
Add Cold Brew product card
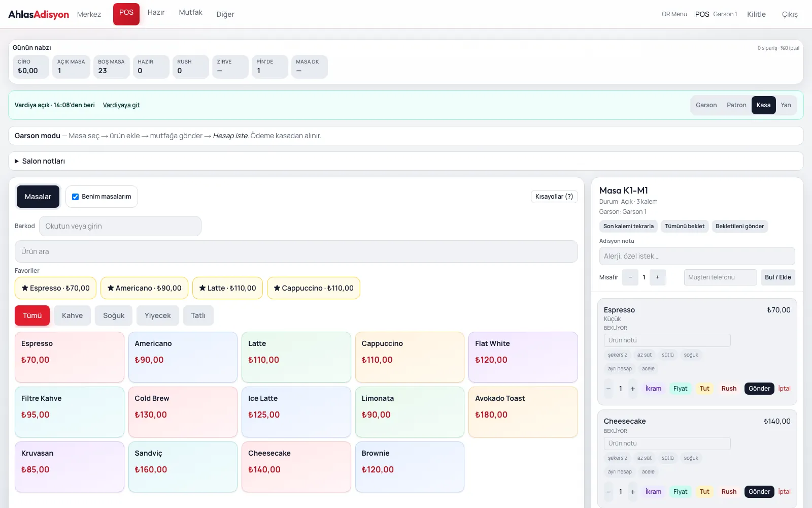[x=183, y=412]
